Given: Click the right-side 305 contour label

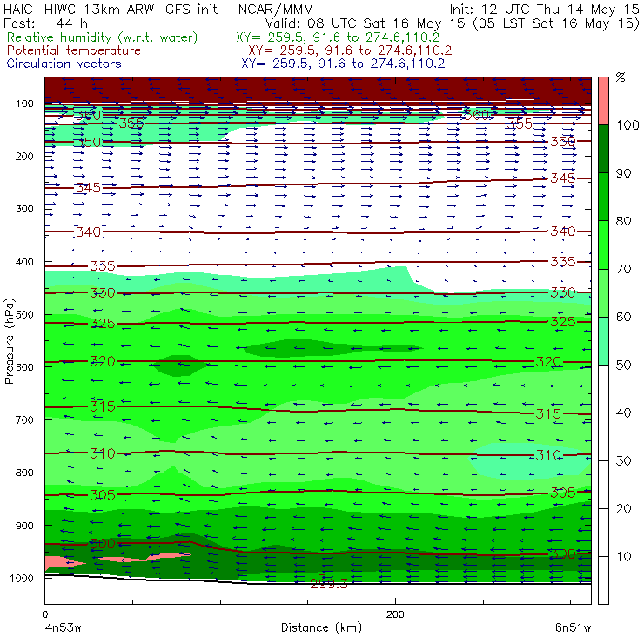Looking at the screenshot, I should [563, 493].
